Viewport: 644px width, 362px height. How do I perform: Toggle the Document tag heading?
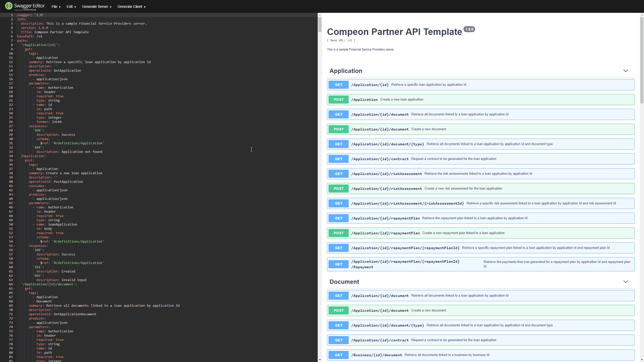pos(344,282)
